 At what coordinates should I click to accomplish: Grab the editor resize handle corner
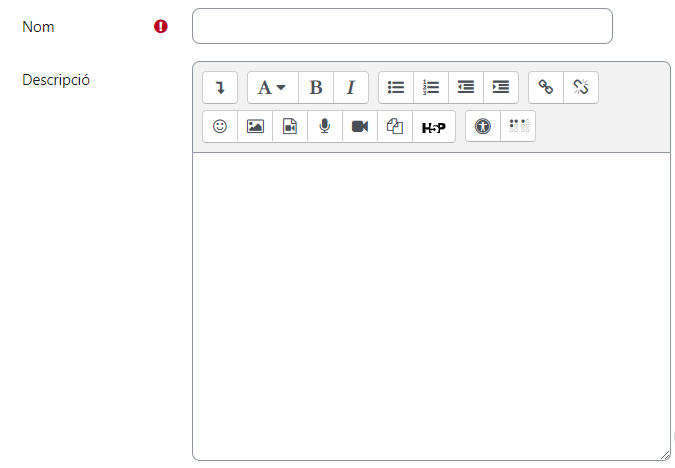point(665,455)
